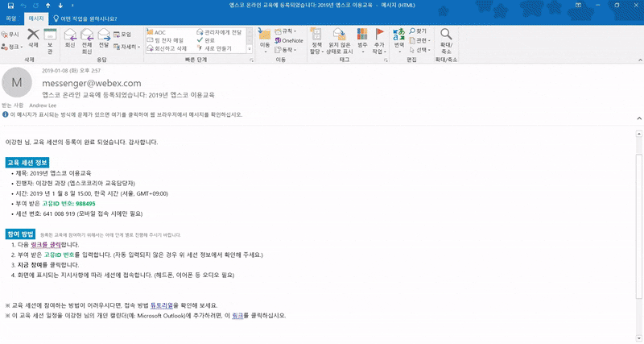Select the 메시지 (Message) ribbon tab
Viewport: 644px width, 344px height.
(35, 16)
